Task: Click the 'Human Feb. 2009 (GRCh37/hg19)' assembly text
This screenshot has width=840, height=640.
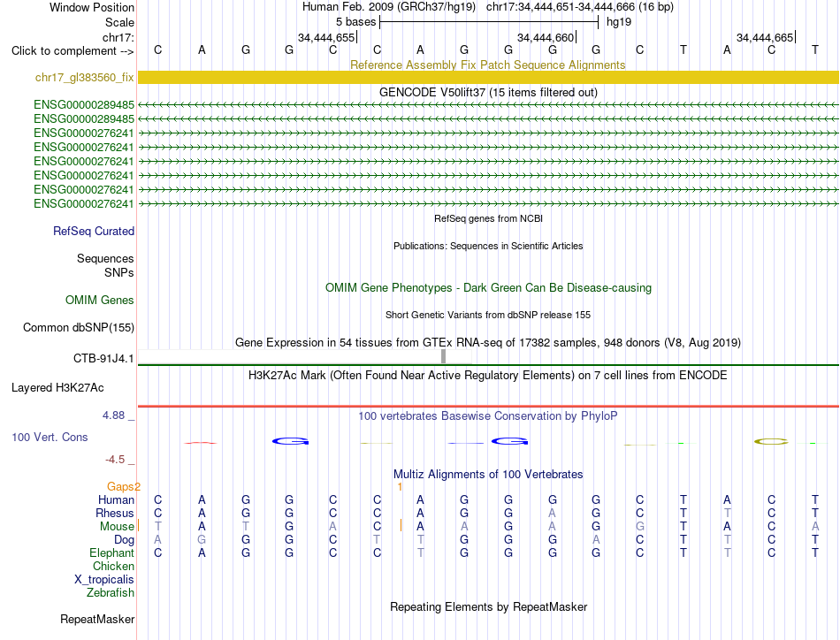Action: tap(389, 7)
